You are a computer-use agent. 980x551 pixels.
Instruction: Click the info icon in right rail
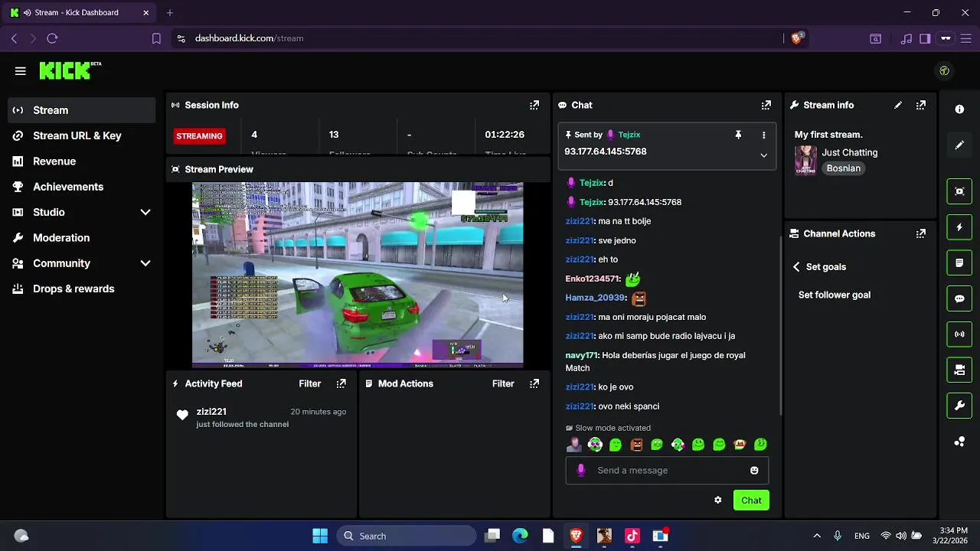tap(959, 109)
